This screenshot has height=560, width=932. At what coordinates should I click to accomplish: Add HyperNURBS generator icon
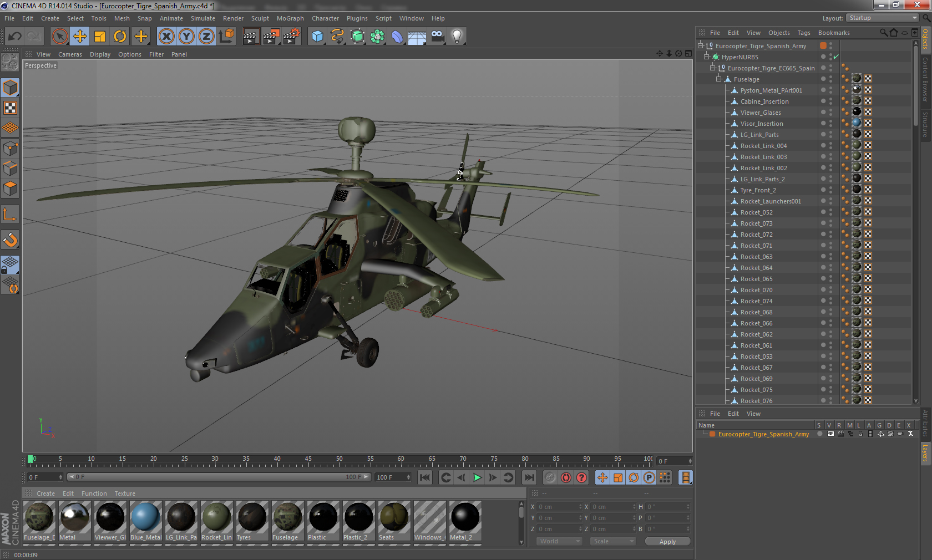(x=357, y=37)
